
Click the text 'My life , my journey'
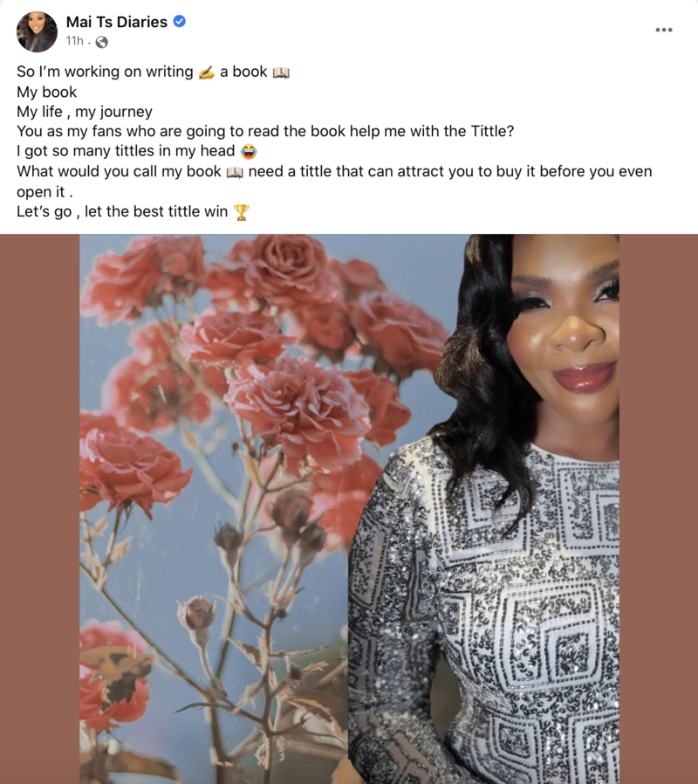tap(85, 112)
